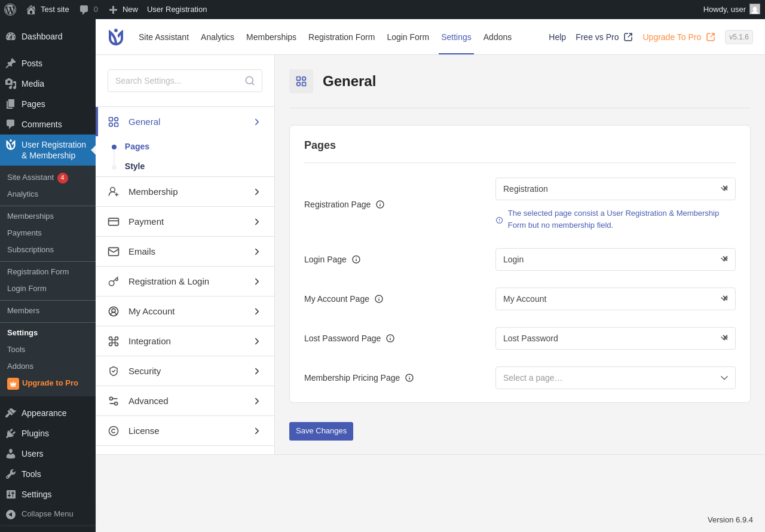This screenshot has height=532, width=765.
Task: Click the Save Changes button
Action: (321, 431)
